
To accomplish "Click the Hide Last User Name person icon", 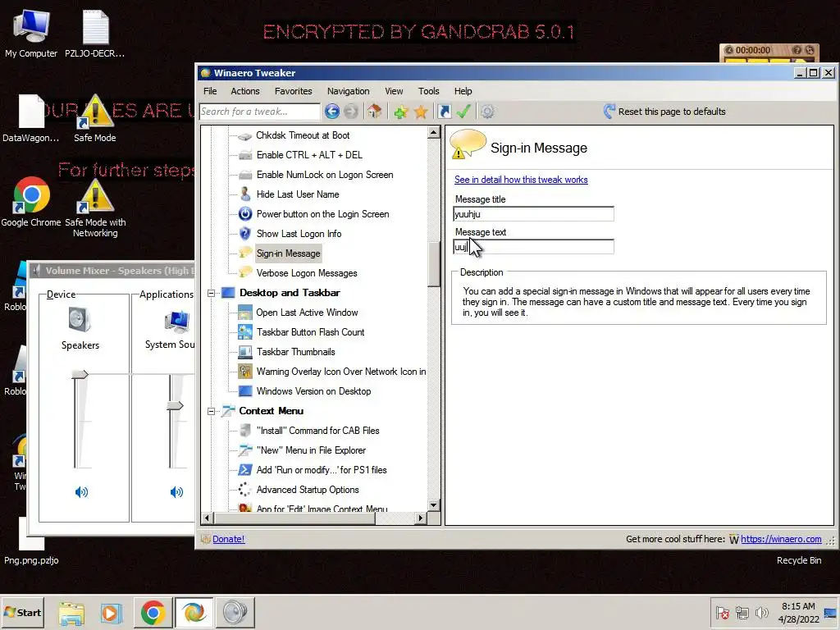I will tap(244, 194).
